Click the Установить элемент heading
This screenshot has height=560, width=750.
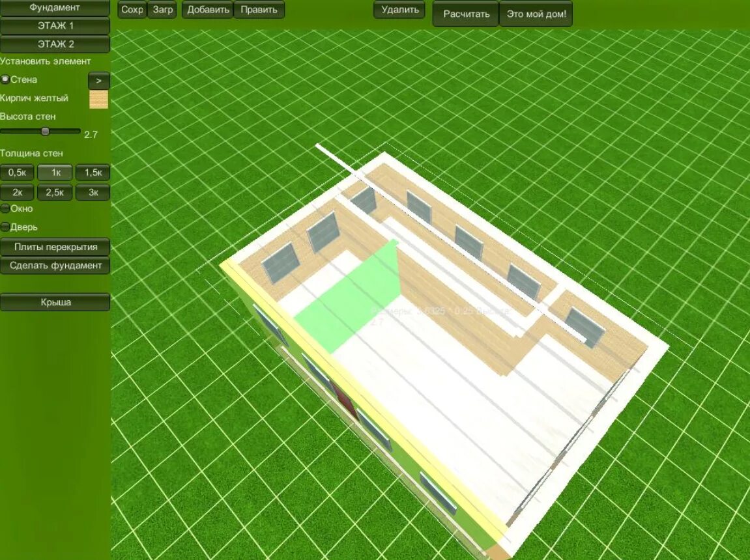[x=46, y=61]
